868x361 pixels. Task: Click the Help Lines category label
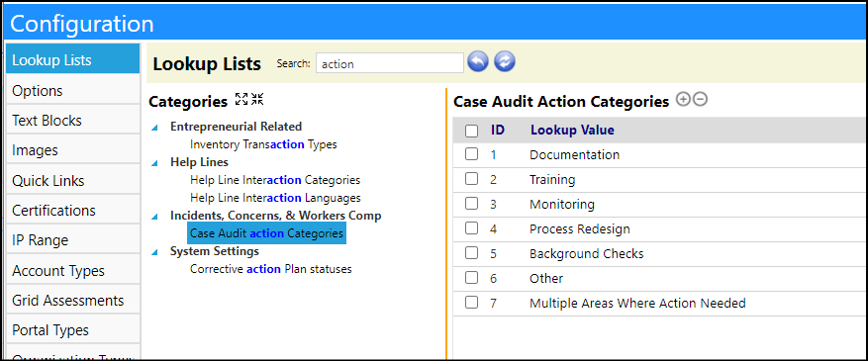[x=199, y=162]
